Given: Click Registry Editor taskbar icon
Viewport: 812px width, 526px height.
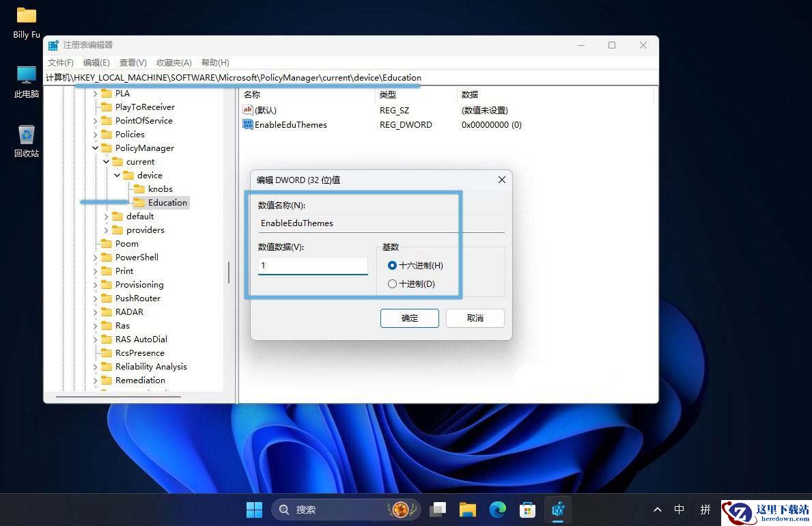Looking at the screenshot, I should click(x=558, y=510).
